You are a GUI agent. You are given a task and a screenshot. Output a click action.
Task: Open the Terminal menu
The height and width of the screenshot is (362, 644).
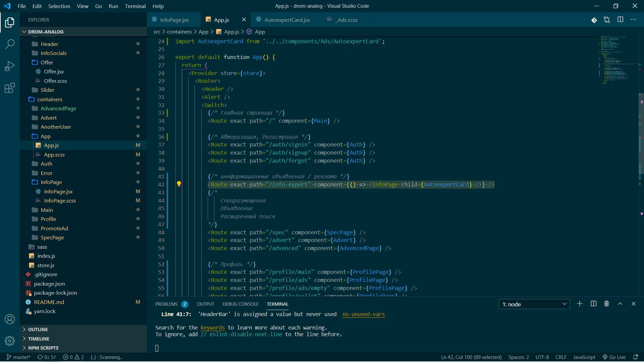point(135,6)
